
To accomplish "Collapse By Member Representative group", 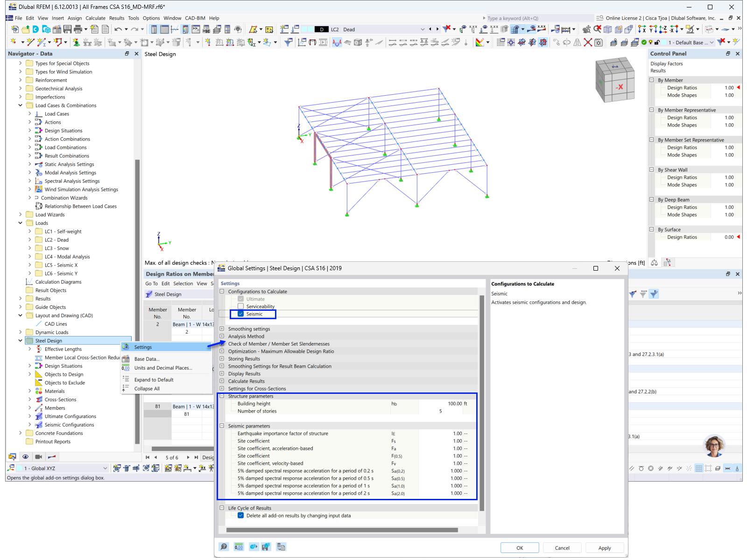I will (652, 110).
